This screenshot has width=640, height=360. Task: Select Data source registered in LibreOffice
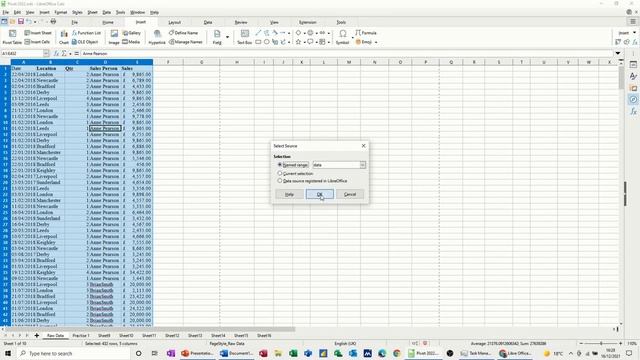pos(280,180)
